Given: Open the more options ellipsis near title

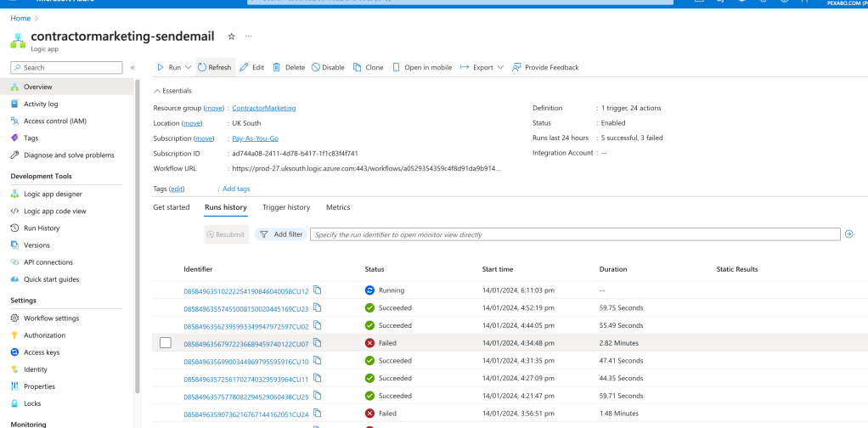Looking at the screenshot, I should tap(249, 37).
